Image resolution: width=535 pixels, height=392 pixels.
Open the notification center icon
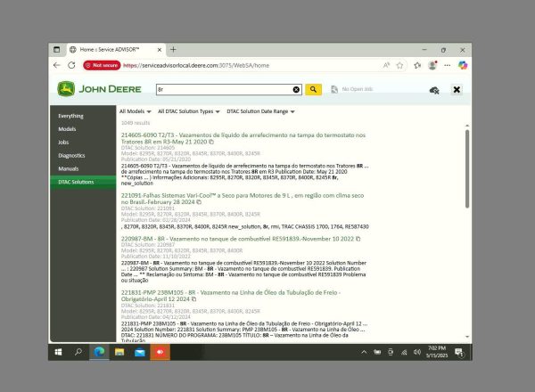459,353
